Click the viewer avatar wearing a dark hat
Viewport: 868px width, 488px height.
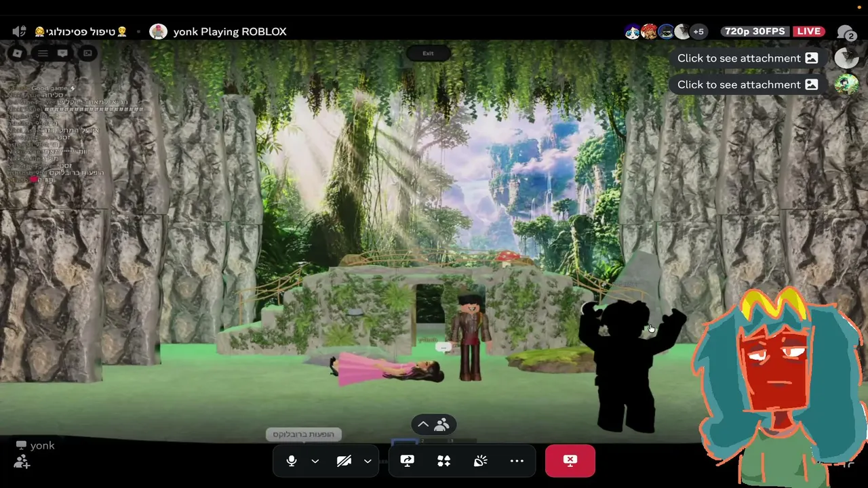(x=666, y=31)
